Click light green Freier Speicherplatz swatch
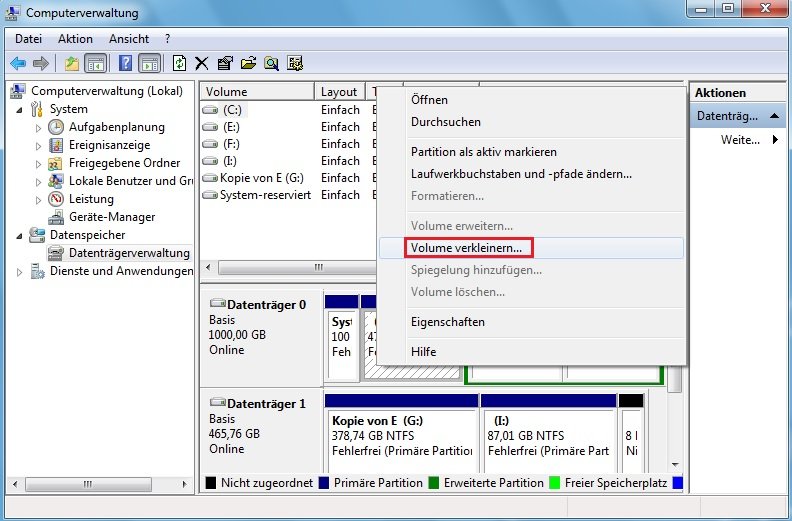792x521 pixels. 555,483
